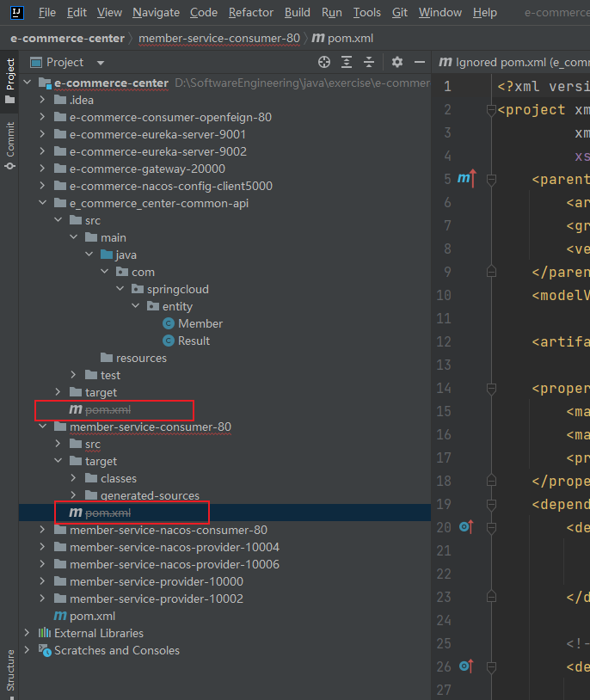
Task: Expand member-service-nacos-consumer-80 module
Action: tap(42, 530)
